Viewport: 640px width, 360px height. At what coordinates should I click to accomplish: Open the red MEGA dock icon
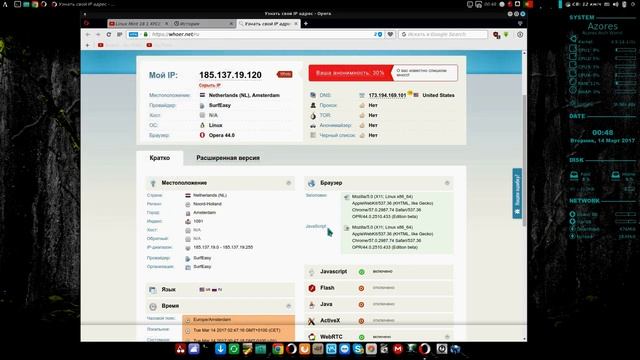pyautogui.click(x=398, y=349)
